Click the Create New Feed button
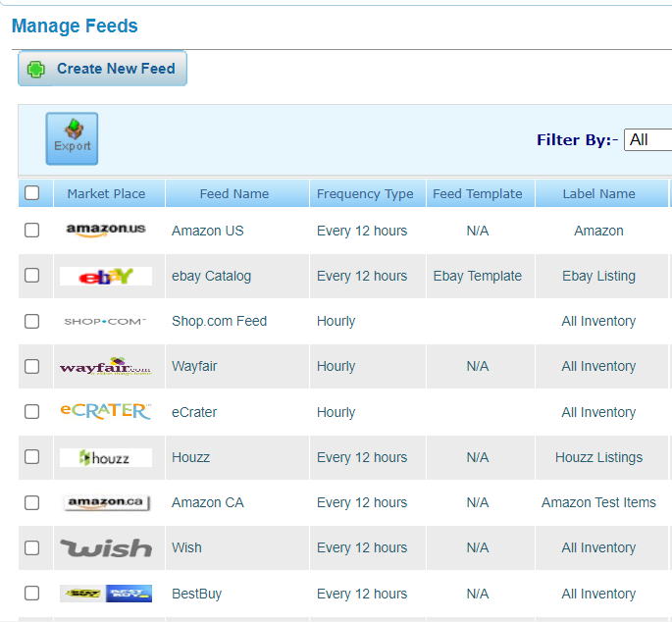The height and width of the screenshot is (622, 672). (x=102, y=69)
